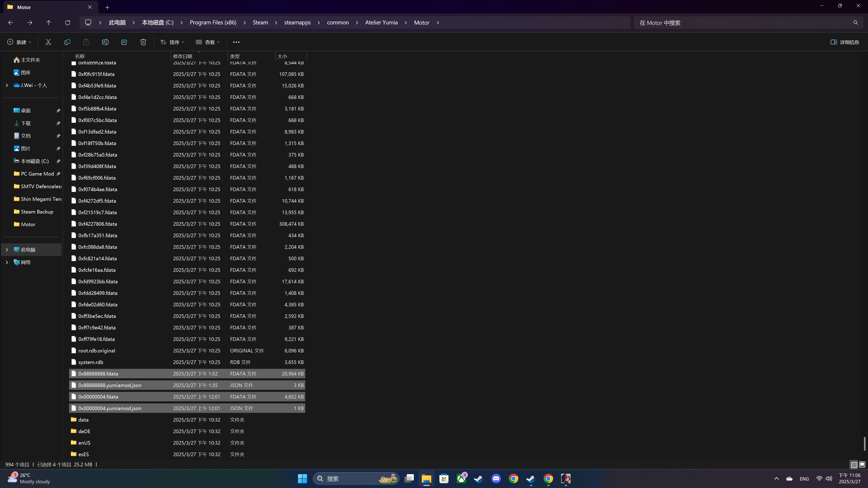Click the Share icon in toolbar
868x488 pixels.
(124, 42)
